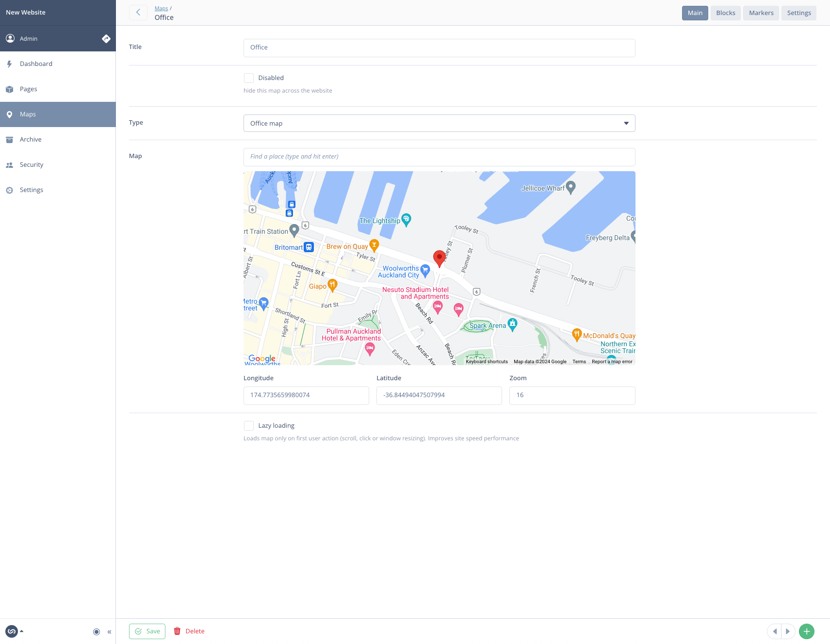Screen dimensions: 830x644
Task: Click the trash Delete icon
Action: [177, 631]
